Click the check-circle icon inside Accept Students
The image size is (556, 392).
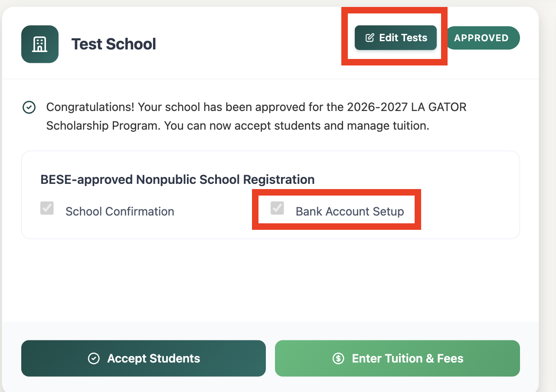[94, 359]
